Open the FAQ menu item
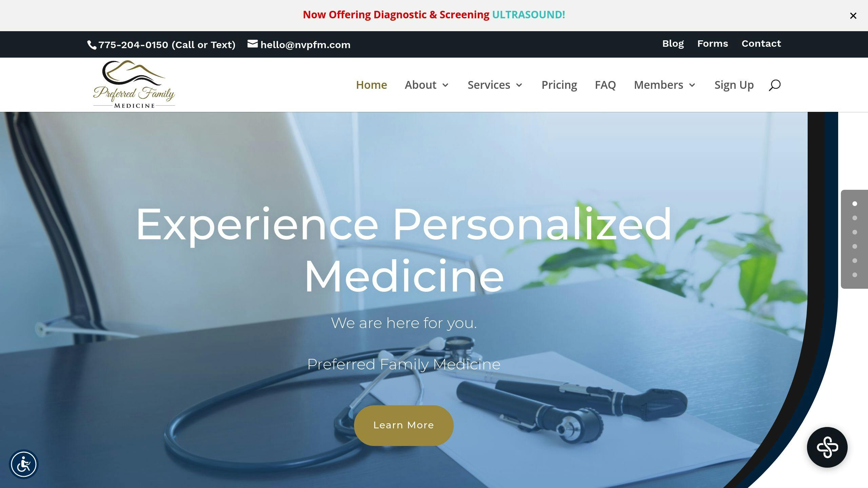The image size is (868, 488). [x=605, y=85]
